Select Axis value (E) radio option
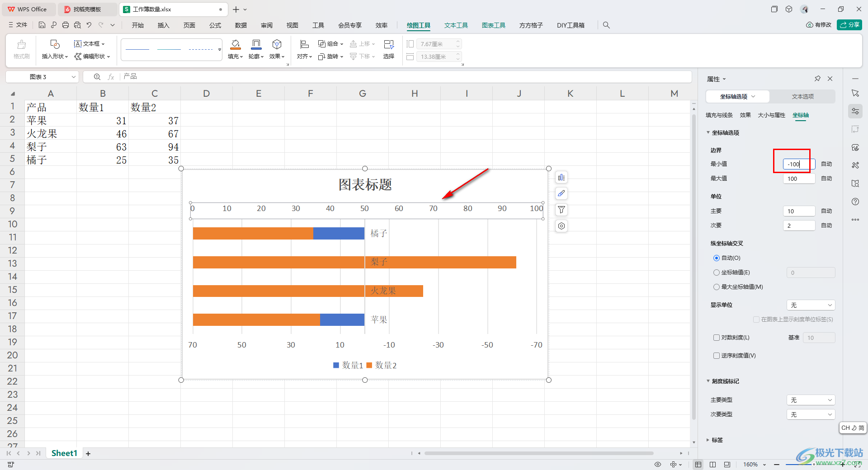Image resolution: width=868 pixels, height=470 pixels. [717, 273]
